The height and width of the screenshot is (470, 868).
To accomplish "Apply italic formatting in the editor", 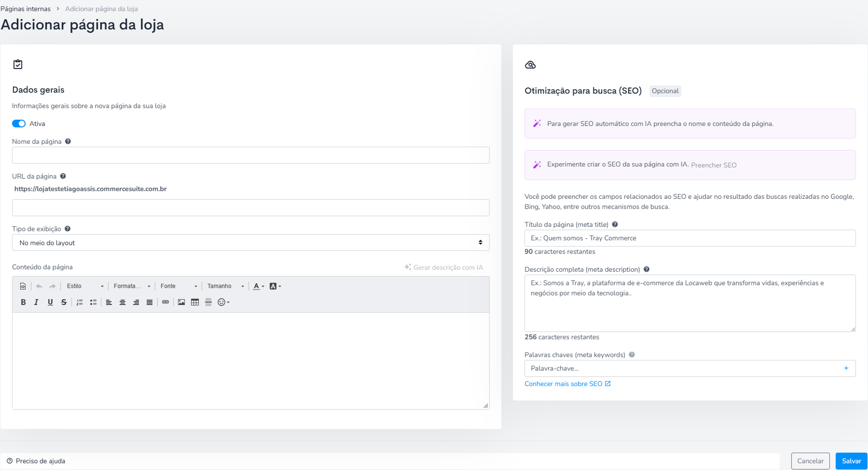I will [x=36, y=302].
